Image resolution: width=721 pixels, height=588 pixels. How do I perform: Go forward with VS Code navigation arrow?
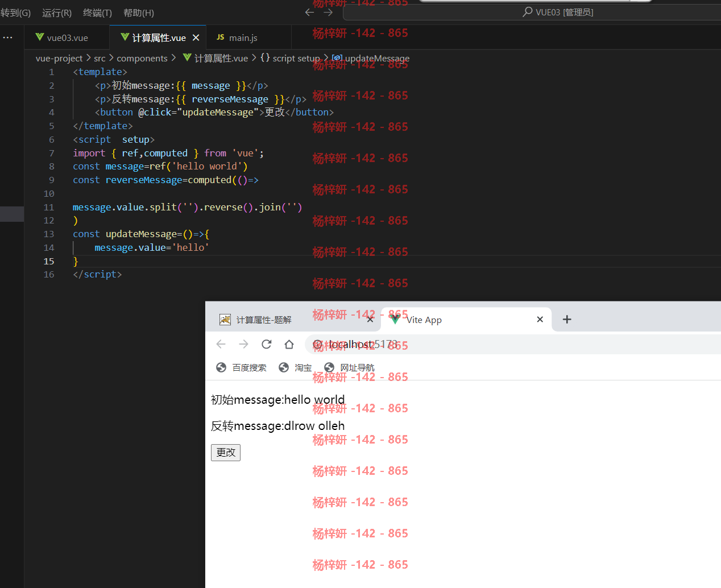(328, 12)
